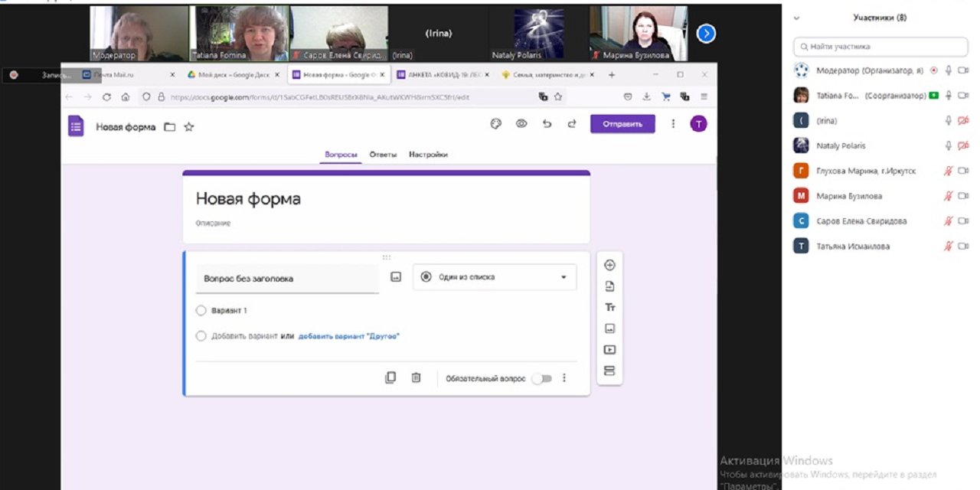Switch to the Настройки tab
980x490 pixels.
(x=428, y=155)
